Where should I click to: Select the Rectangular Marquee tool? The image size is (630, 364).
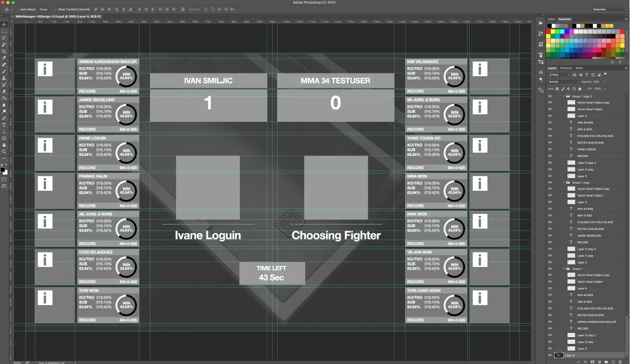point(4,31)
